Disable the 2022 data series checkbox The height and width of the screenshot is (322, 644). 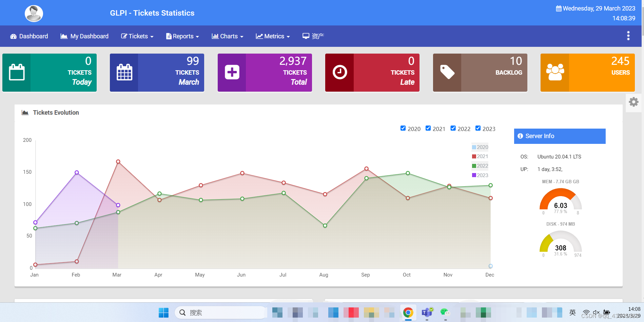coord(453,128)
